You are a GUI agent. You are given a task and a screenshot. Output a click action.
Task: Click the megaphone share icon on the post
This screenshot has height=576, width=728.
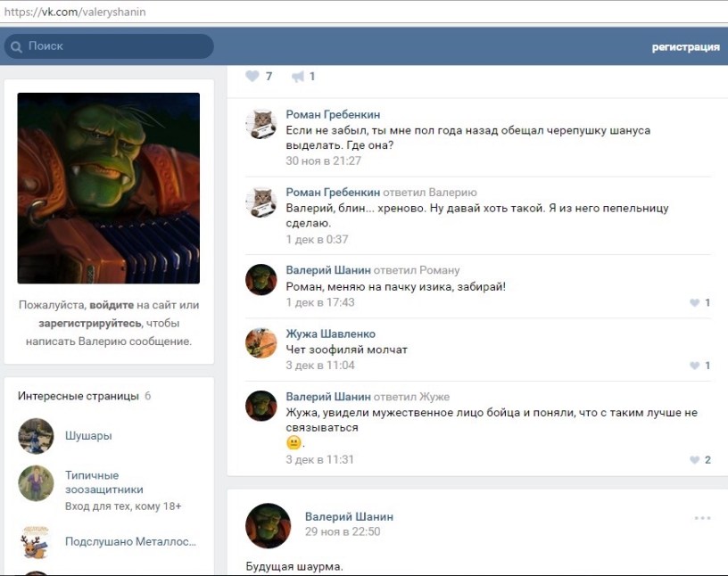(298, 77)
